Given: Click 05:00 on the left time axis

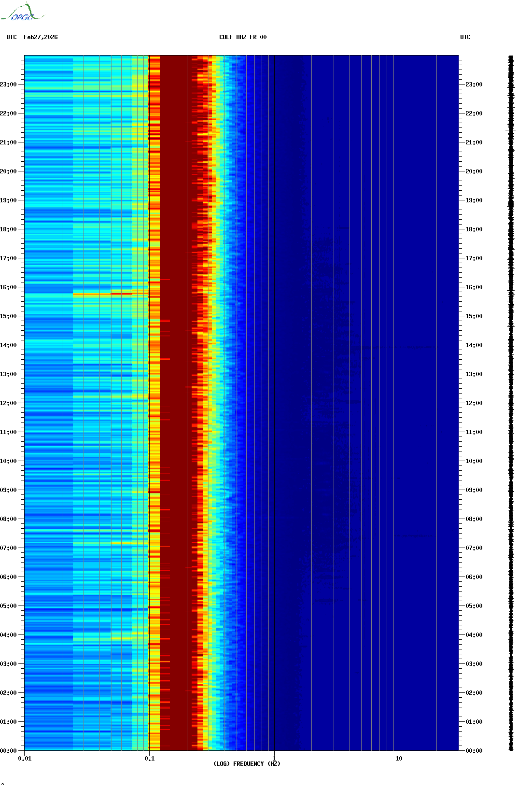Looking at the screenshot, I should pos(8,606).
